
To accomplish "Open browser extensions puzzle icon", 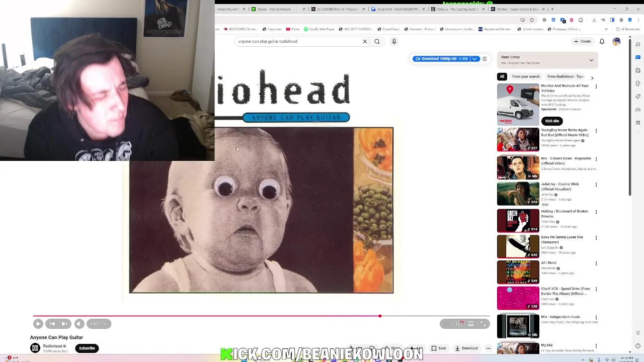I will pos(581,20).
